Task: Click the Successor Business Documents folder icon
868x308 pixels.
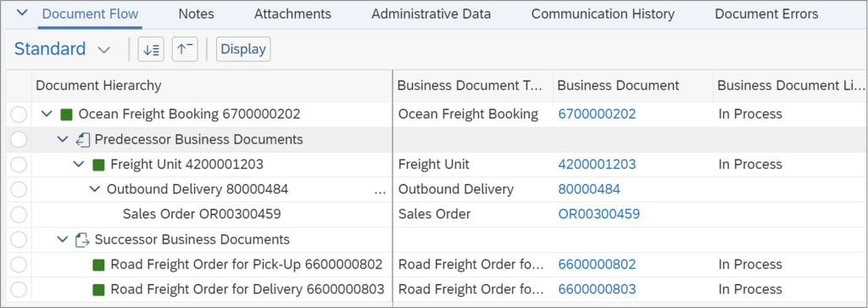Action: 82,240
